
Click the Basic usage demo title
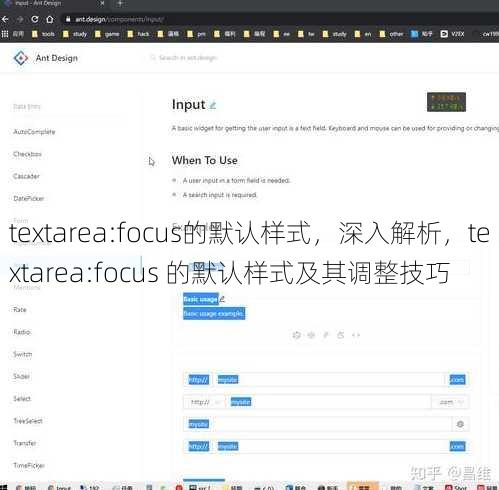tap(201, 299)
